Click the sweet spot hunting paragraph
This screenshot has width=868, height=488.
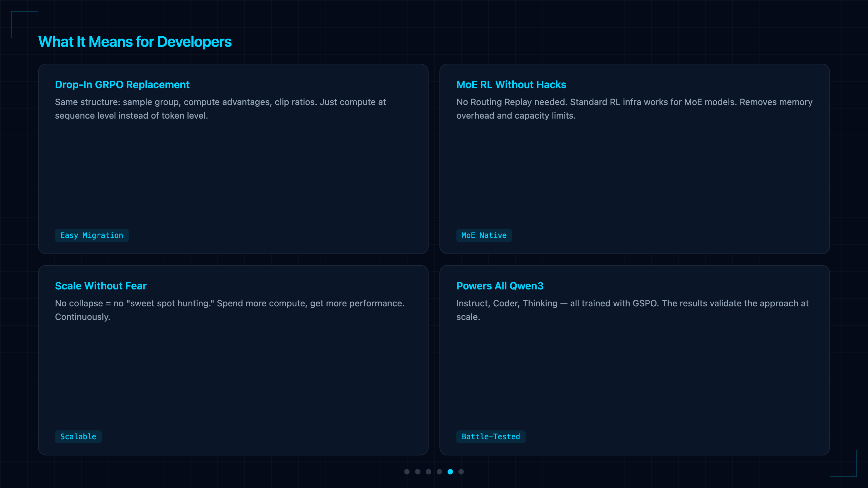click(x=230, y=310)
